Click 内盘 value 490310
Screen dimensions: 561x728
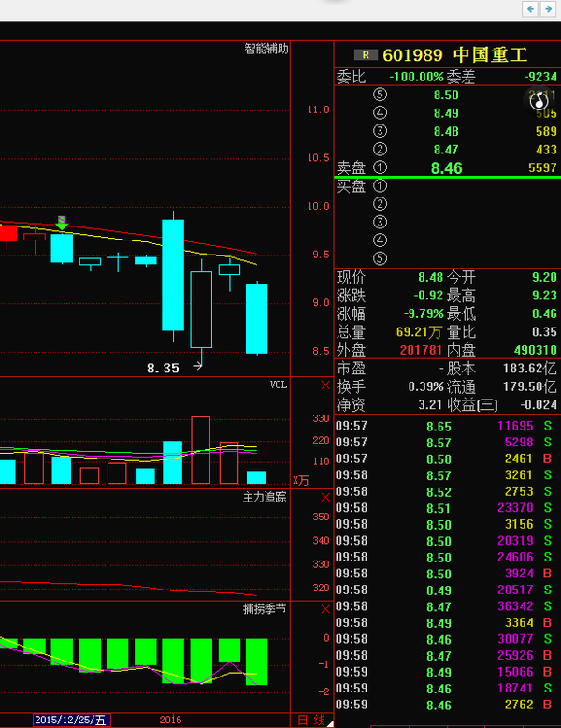coord(535,350)
